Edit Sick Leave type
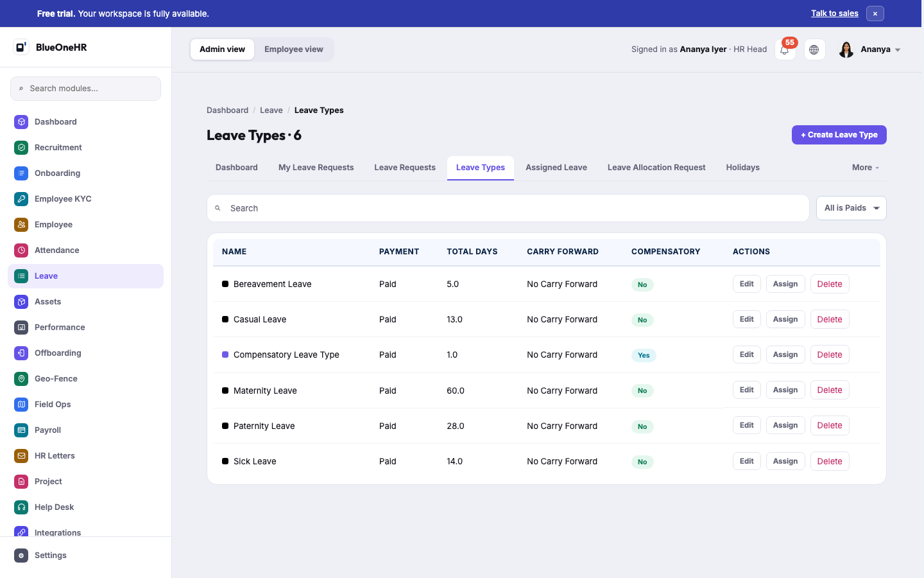The image size is (924, 578). pos(747,461)
